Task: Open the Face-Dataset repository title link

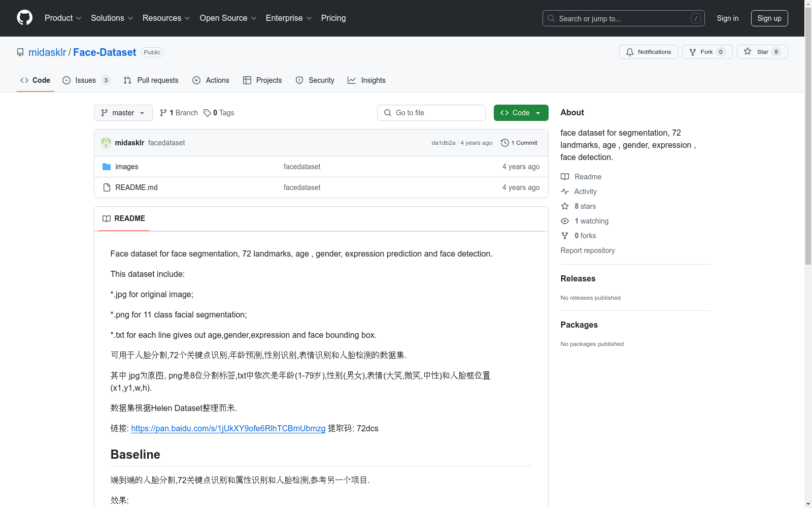Action: click(x=105, y=52)
